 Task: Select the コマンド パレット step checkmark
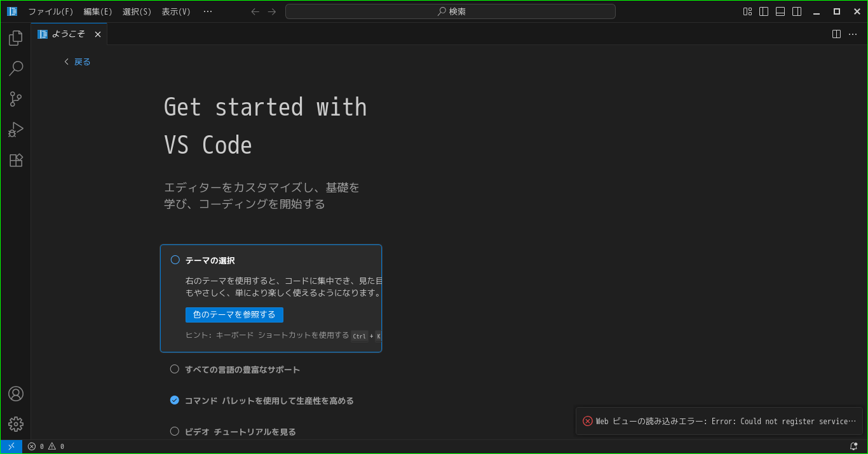pyautogui.click(x=175, y=400)
